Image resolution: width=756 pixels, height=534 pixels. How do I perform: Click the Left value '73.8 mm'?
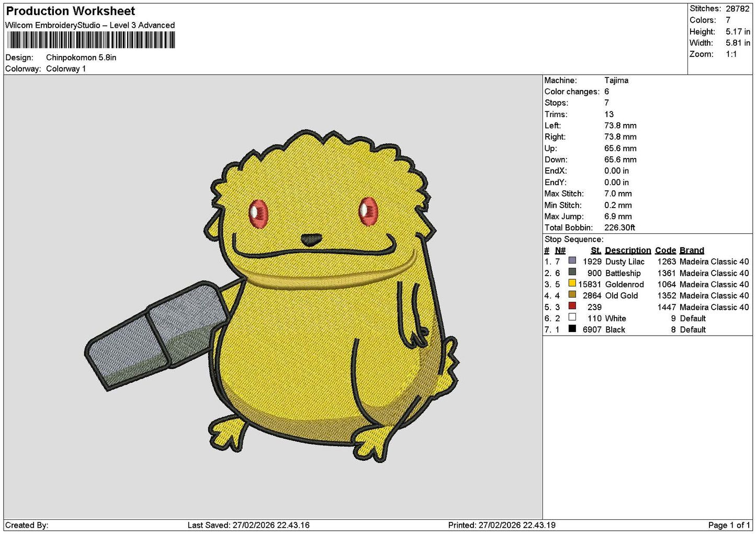tap(620, 126)
